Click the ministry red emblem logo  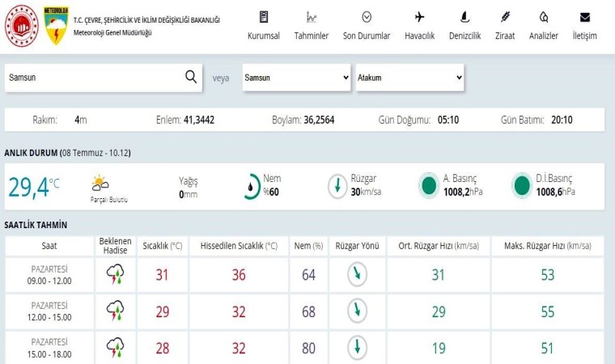click(x=22, y=25)
